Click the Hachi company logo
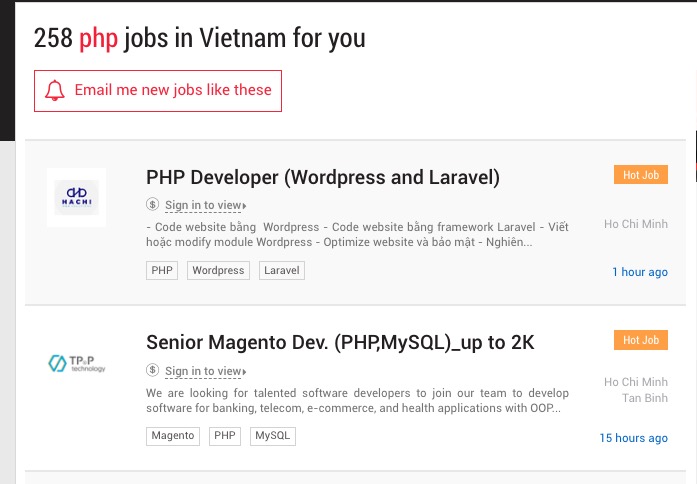The width and height of the screenshot is (697, 484). 76,197
